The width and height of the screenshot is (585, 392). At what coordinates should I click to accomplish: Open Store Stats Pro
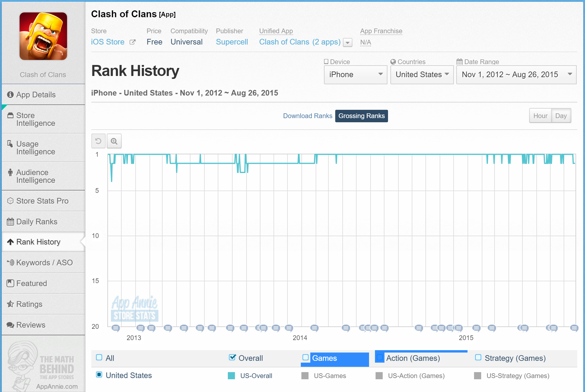point(43,201)
